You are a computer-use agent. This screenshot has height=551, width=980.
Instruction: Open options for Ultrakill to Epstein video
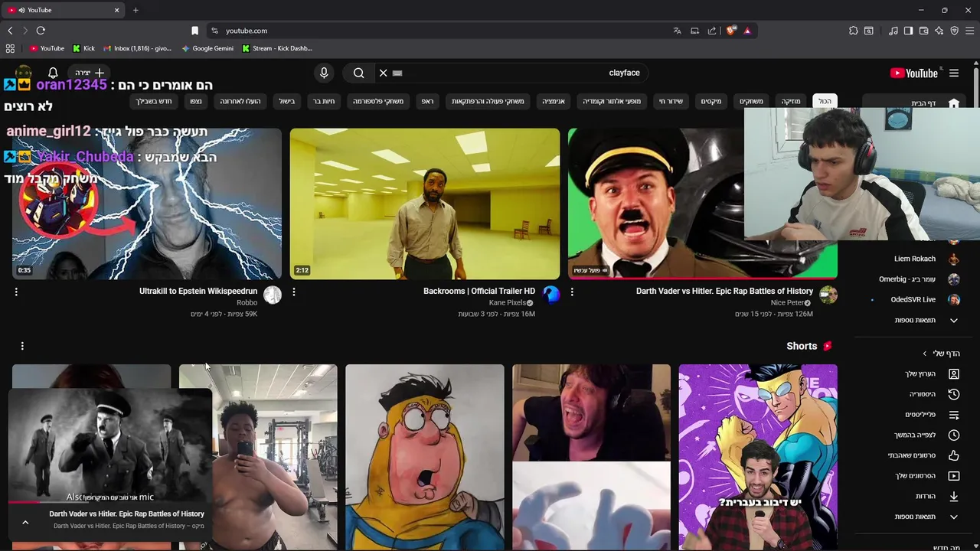point(16,292)
